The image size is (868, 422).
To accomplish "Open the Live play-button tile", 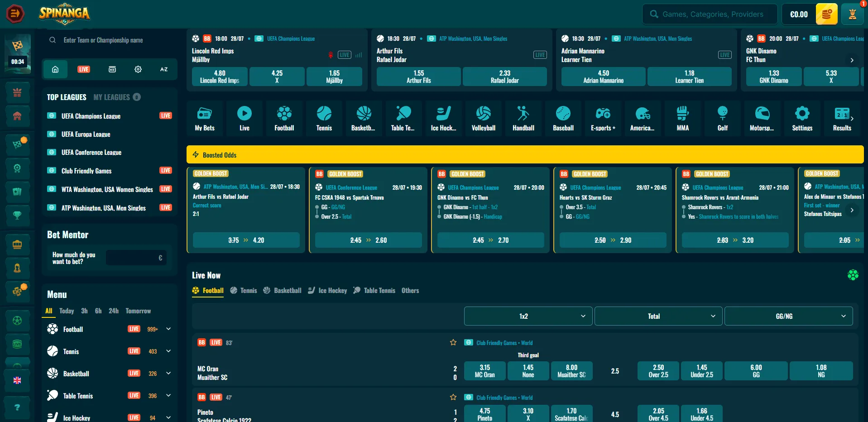I will [x=244, y=118].
